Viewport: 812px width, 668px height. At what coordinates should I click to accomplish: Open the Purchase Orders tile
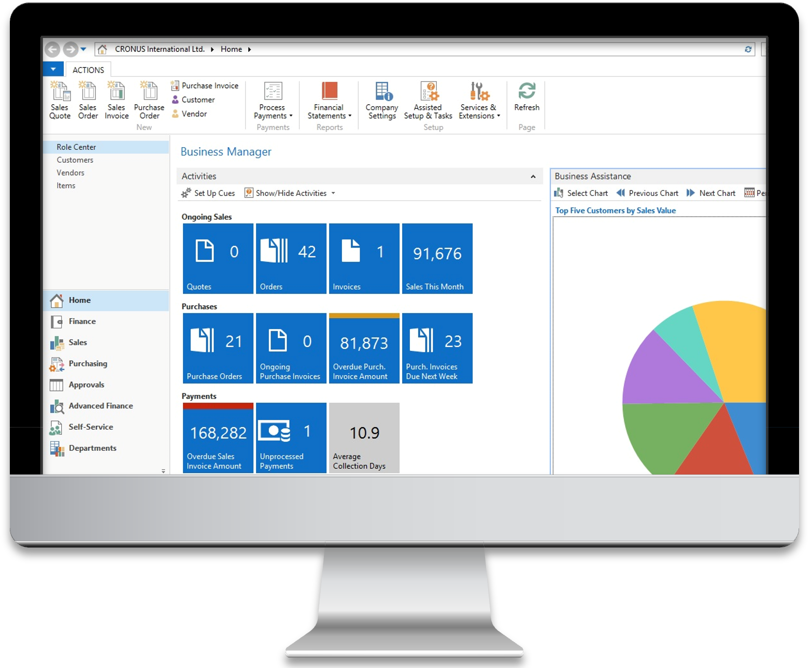(x=218, y=348)
